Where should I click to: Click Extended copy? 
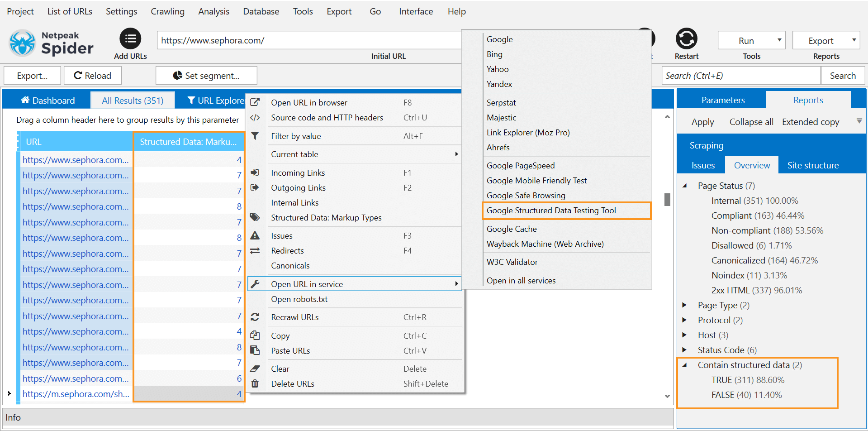pos(811,122)
